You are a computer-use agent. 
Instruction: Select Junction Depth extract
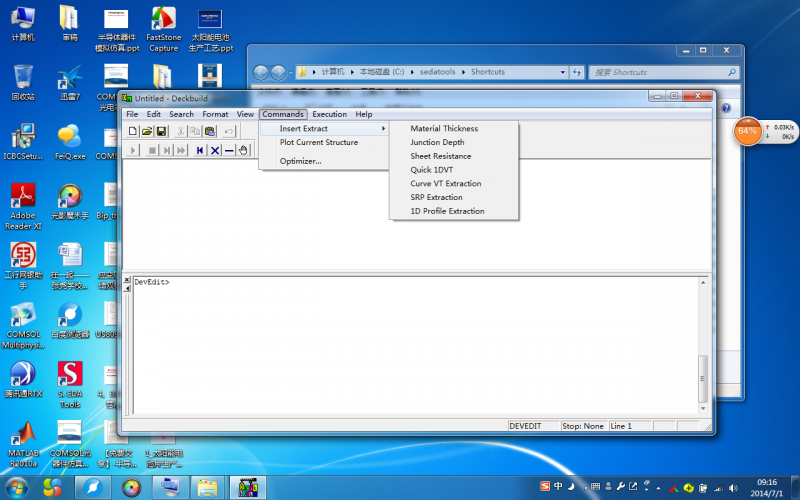[454, 142]
